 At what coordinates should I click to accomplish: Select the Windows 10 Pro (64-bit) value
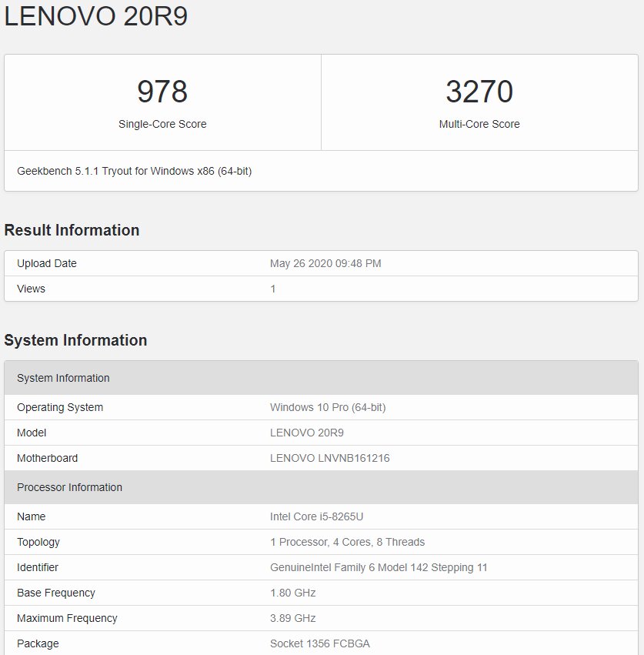coord(328,407)
